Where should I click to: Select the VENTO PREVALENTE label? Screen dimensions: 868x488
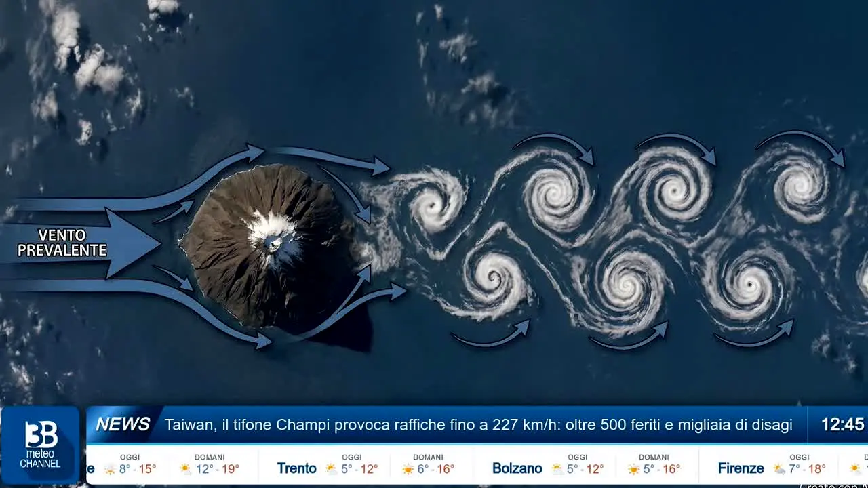[x=62, y=243]
